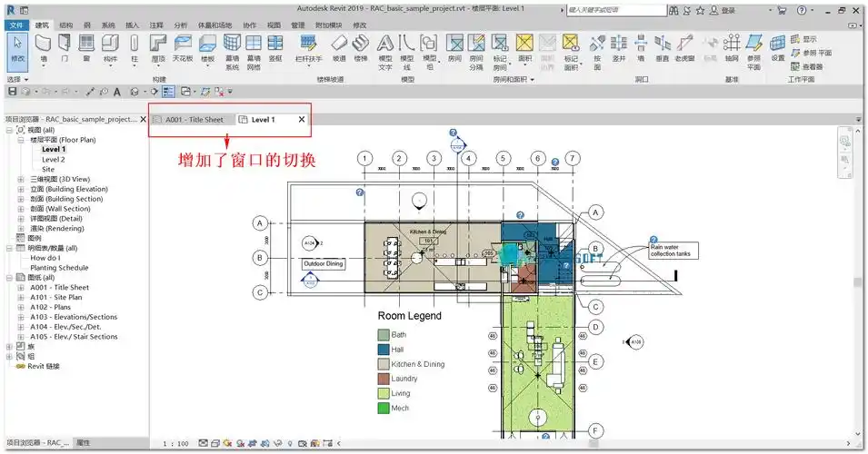Click 显示 to show work plane
868x454 pixels.
[x=803, y=39]
